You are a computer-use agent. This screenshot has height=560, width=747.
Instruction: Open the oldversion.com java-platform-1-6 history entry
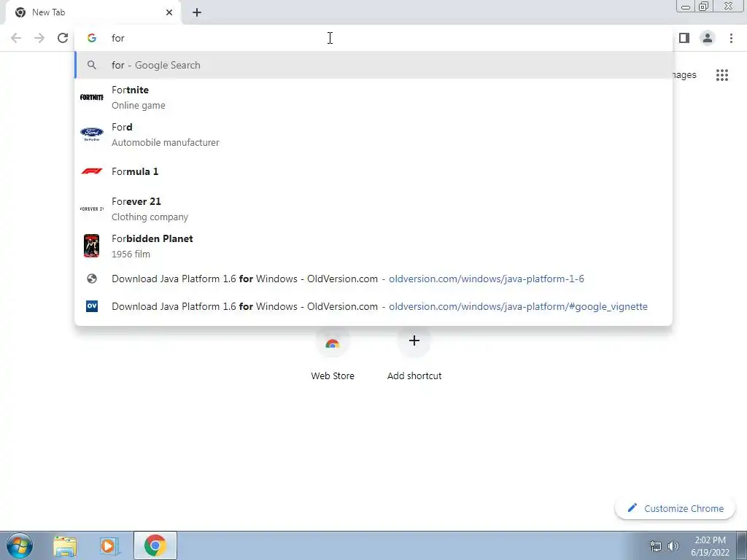(x=374, y=279)
